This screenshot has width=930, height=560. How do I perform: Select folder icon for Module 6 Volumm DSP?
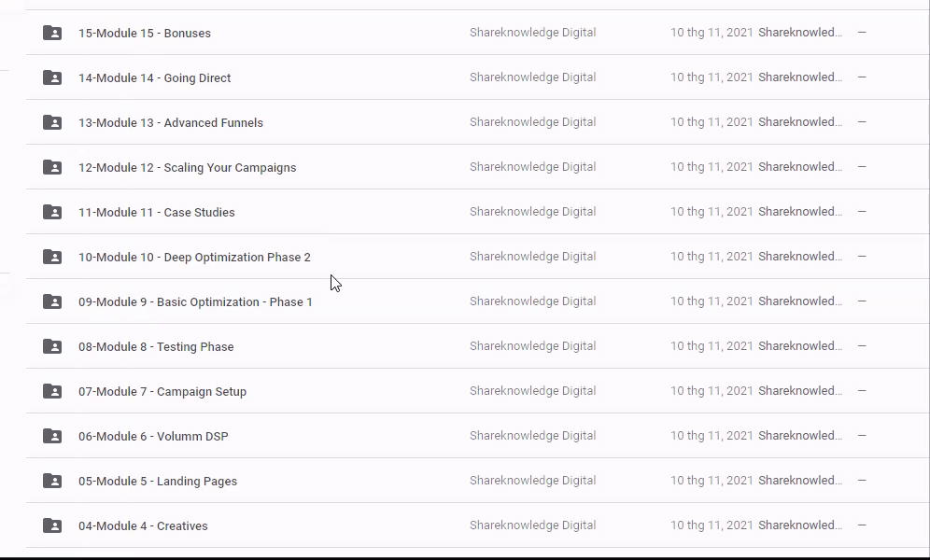pyautogui.click(x=52, y=436)
